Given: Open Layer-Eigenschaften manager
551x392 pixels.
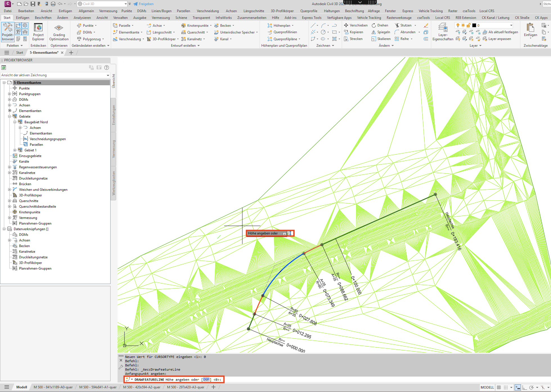Looking at the screenshot, I should 443,32.
